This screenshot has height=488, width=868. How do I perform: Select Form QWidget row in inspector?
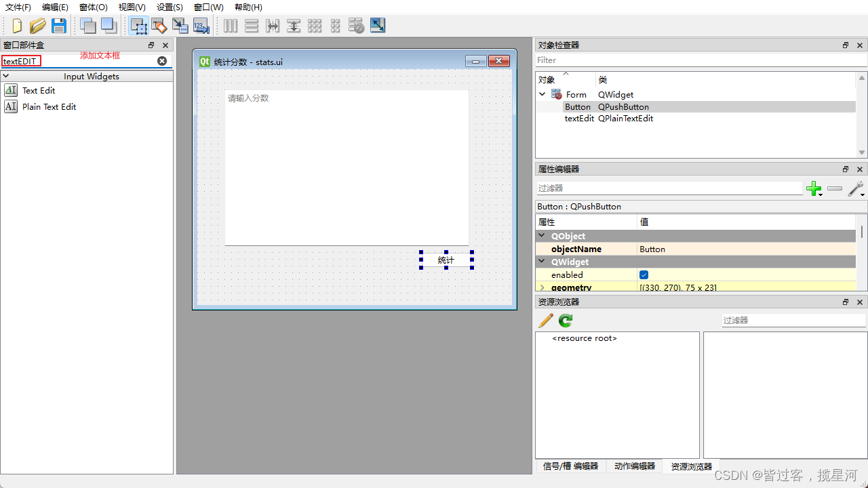coord(695,94)
